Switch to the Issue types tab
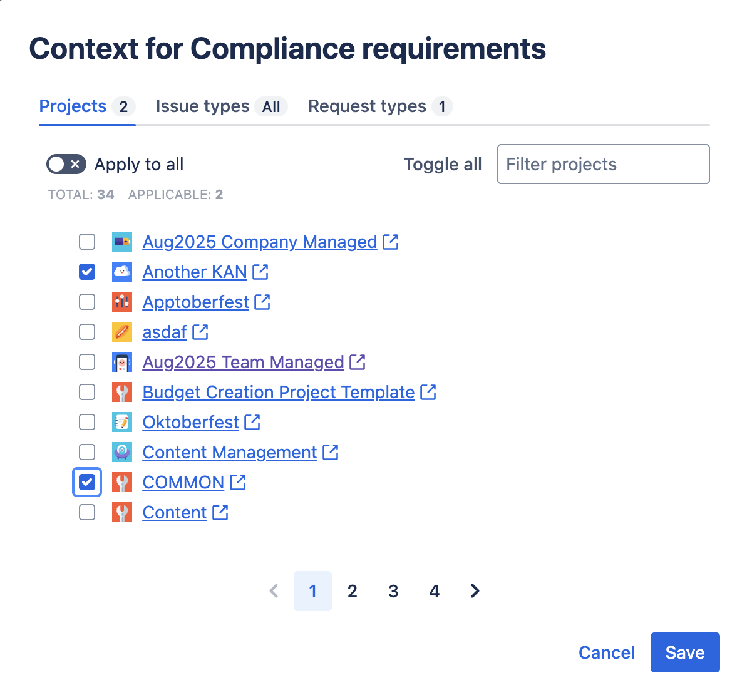 221,106
